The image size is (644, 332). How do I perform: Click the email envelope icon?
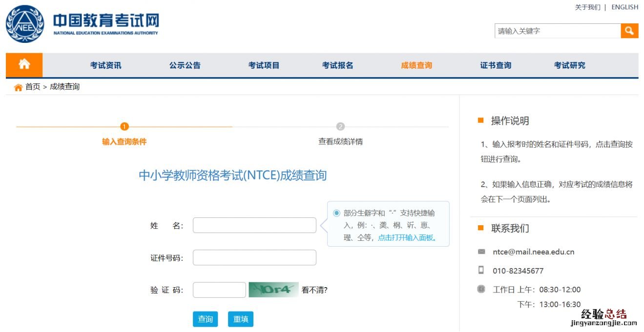[481, 252]
